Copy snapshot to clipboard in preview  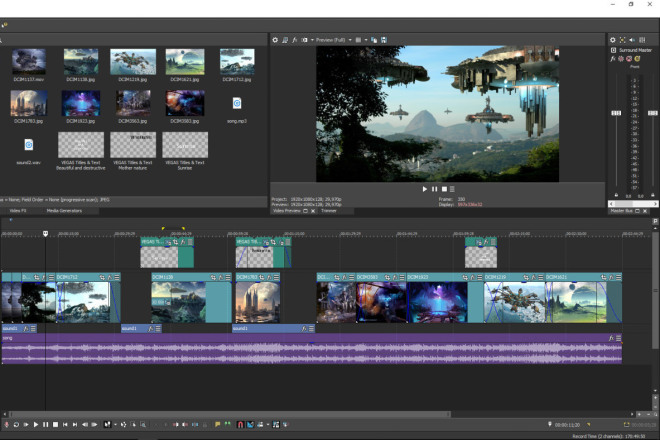click(374, 40)
